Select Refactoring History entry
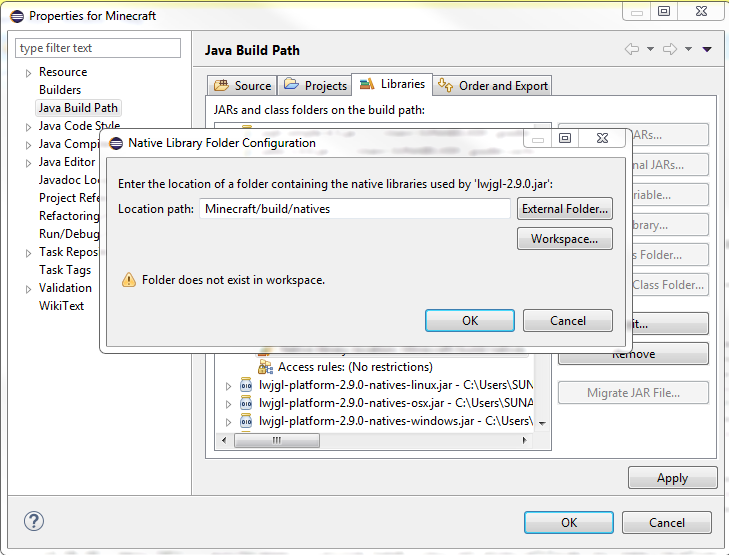Image resolution: width=729 pixels, height=555 pixels. pyautogui.click(x=69, y=216)
